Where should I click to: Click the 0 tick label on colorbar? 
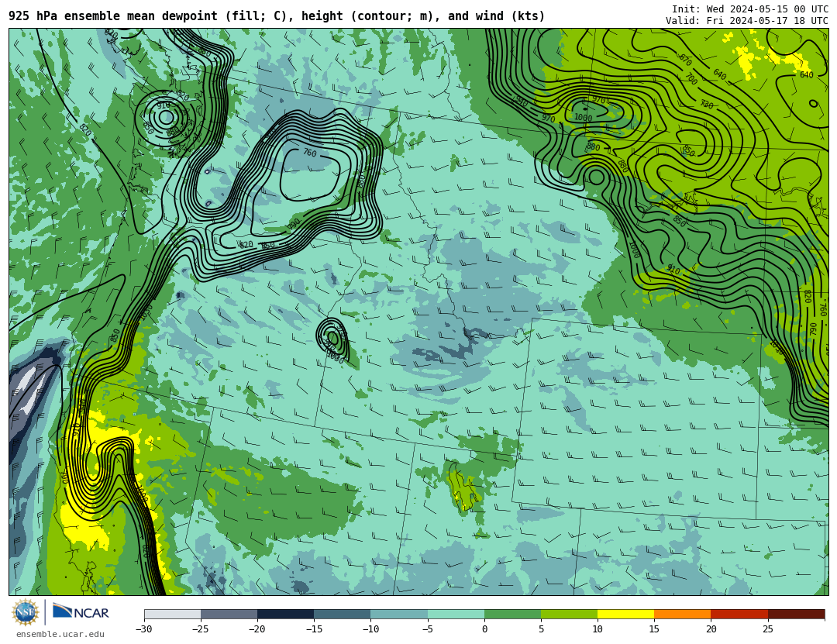(x=484, y=629)
